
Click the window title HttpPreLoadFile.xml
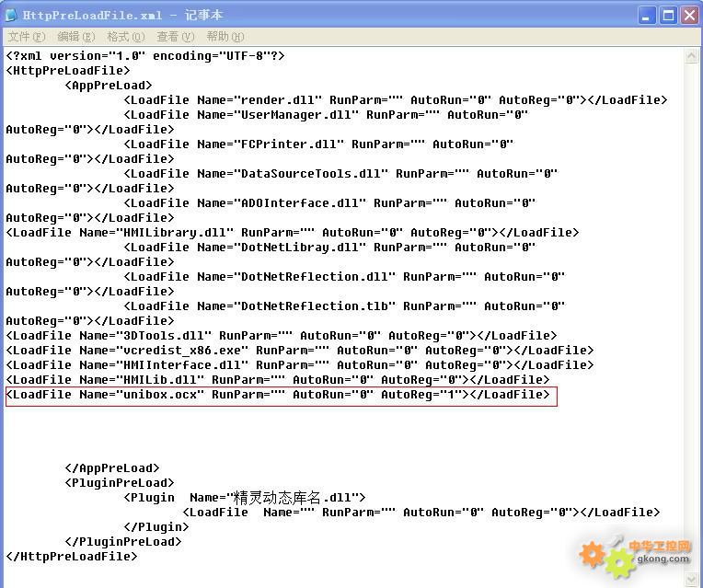click(92, 16)
